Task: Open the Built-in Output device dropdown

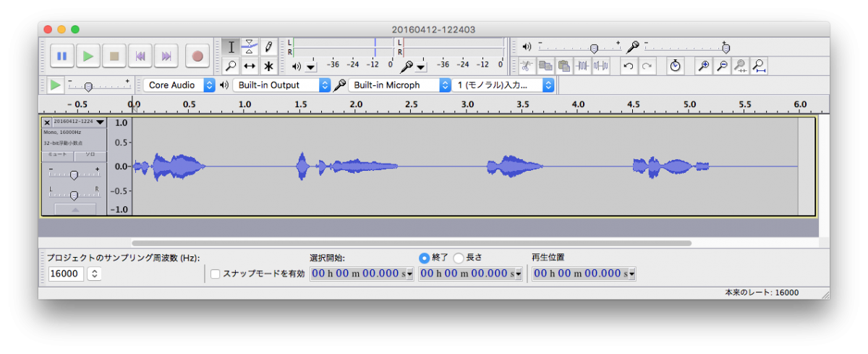Action: coord(281,85)
